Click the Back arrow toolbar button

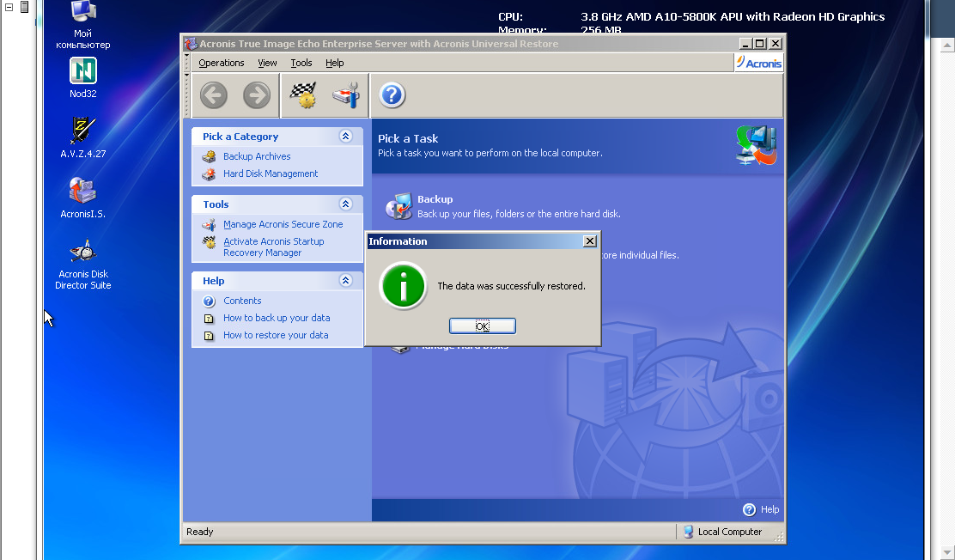[213, 95]
